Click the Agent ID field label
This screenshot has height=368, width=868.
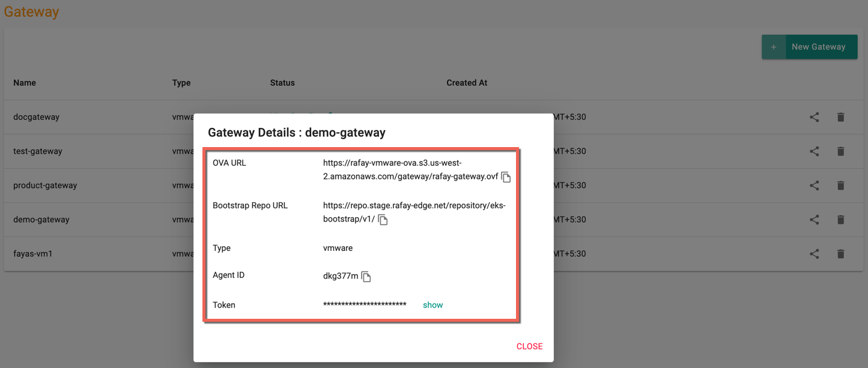tap(228, 275)
